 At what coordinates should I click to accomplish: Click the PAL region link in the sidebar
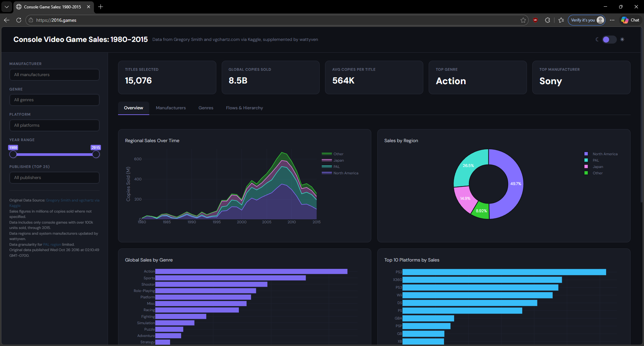point(52,244)
